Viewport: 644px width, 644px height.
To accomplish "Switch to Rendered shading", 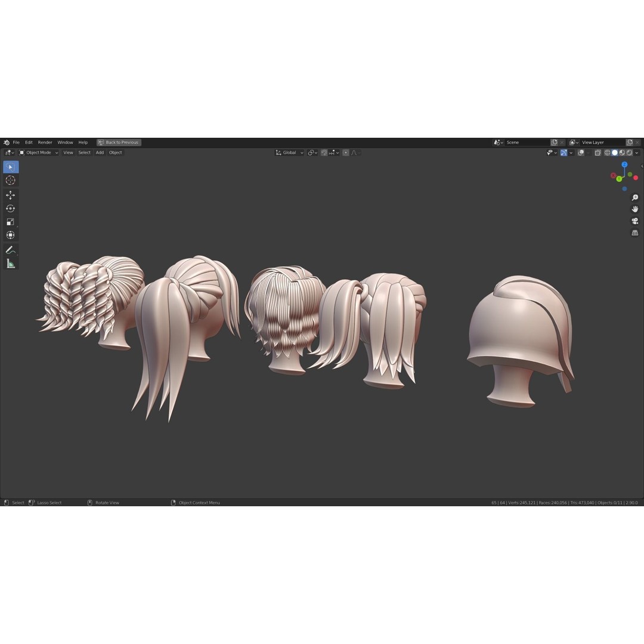I will click(x=630, y=153).
